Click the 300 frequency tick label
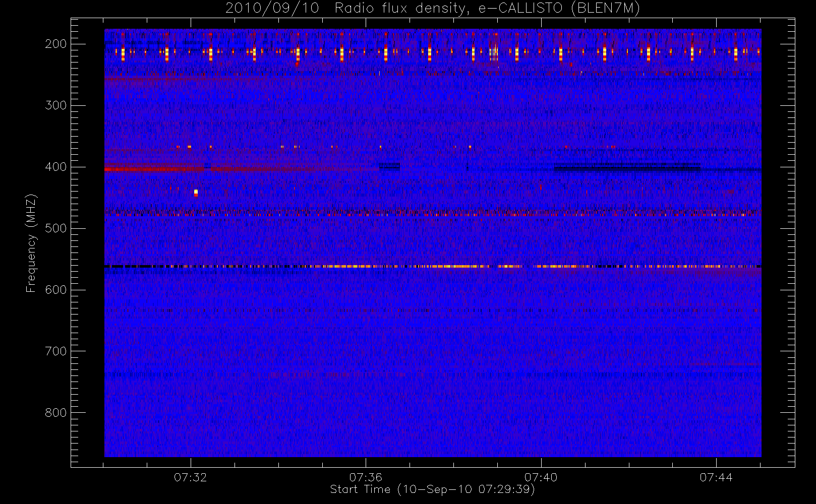 point(56,105)
